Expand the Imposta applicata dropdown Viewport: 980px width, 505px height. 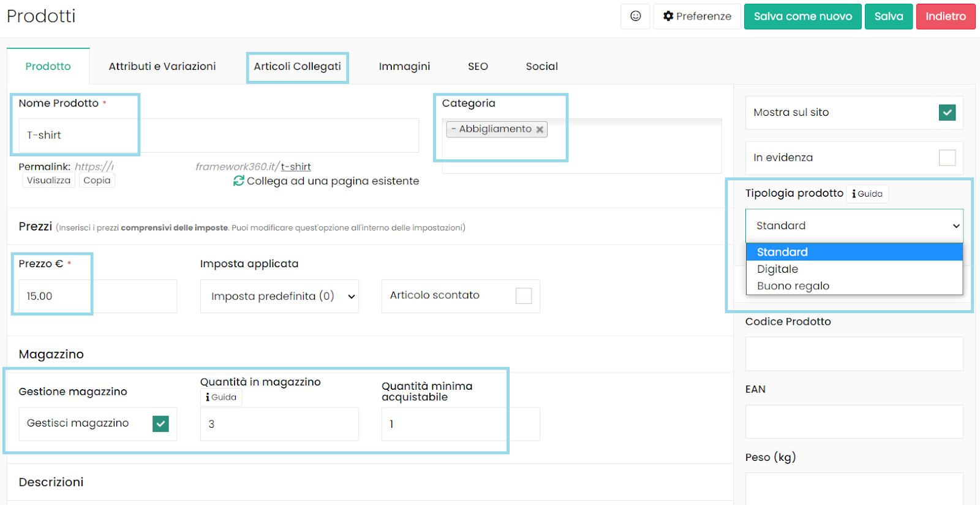[279, 297]
